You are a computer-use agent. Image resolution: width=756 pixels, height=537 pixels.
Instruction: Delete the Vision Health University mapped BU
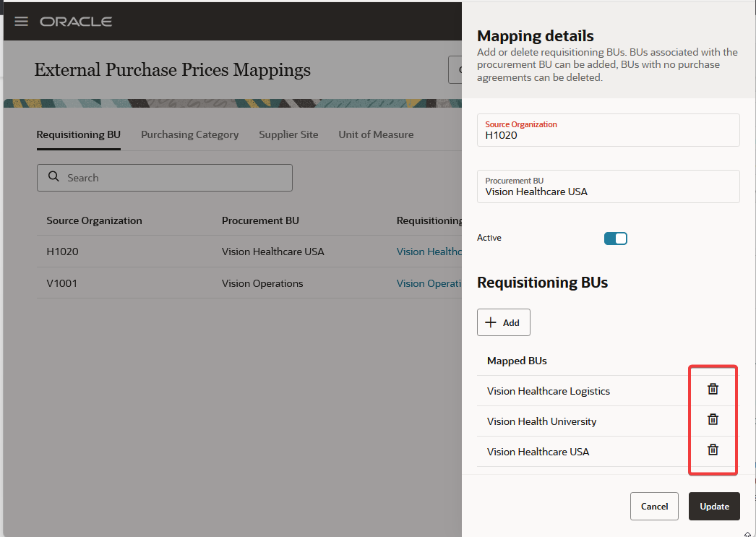tap(713, 419)
